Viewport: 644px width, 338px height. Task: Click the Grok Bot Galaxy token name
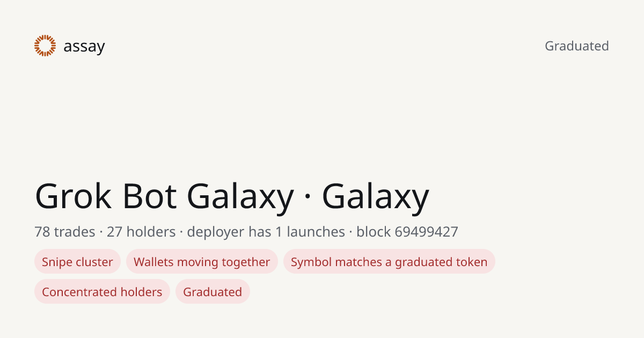(164, 196)
